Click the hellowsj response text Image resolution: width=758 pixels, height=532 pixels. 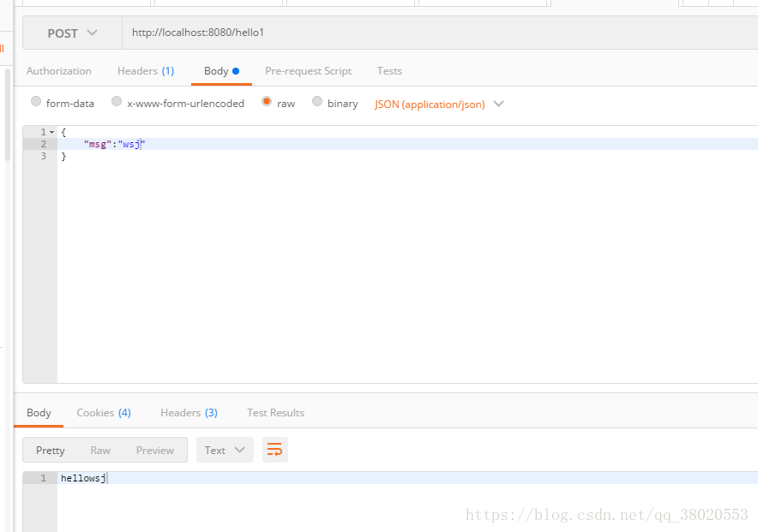[83, 478]
